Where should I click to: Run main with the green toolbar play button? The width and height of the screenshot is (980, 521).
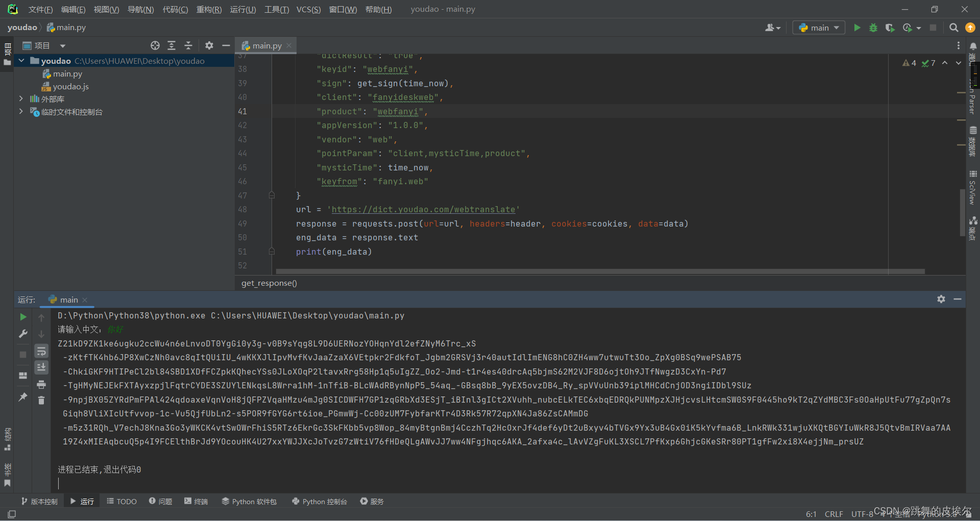(x=857, y=28)
